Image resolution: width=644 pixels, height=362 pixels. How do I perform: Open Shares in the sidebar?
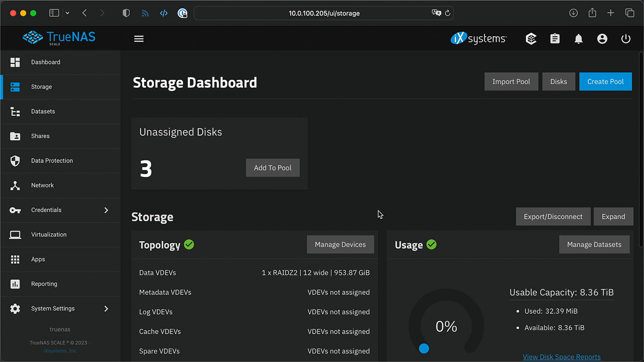point(60,136)
